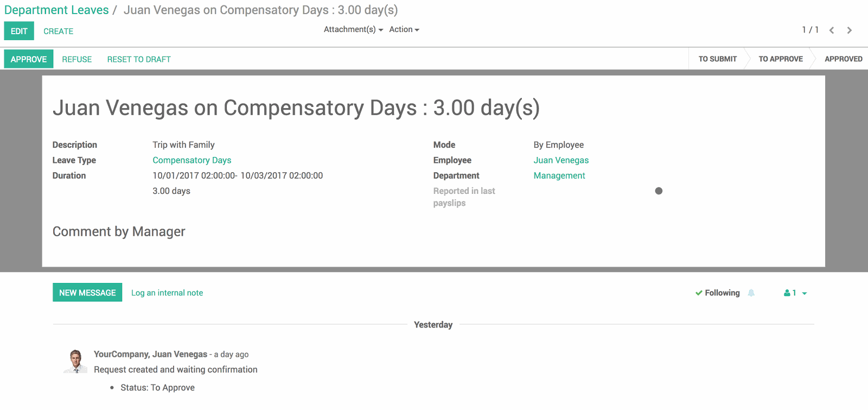Toggle Reported in last payslips indicator

[659, 191]
